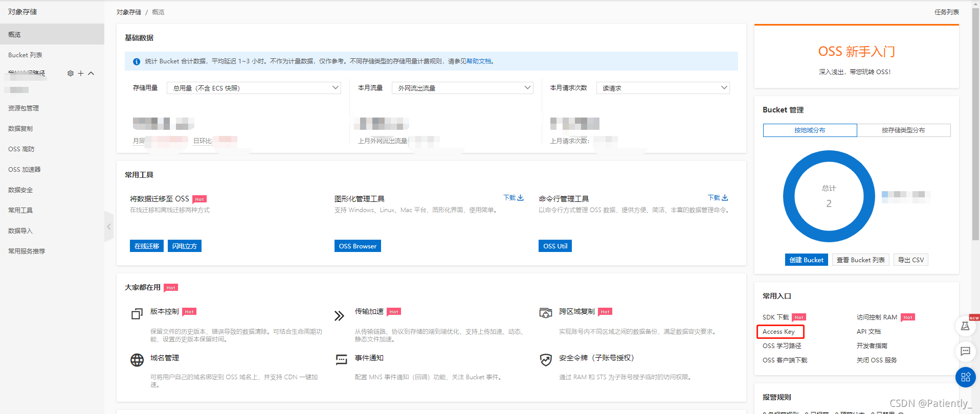Click 查看 Bucket 列表 button
The image size is (980, 414).
point(861,260)
